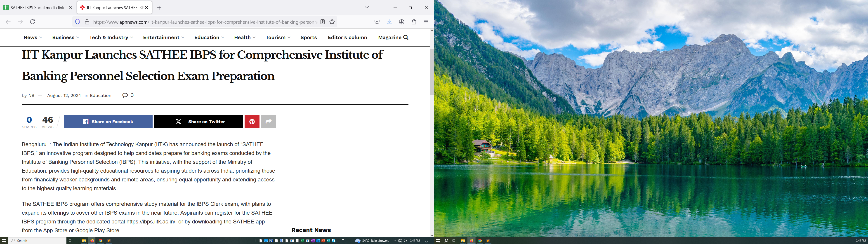The width and height of the screenshot is (868, 244).
Task: Click Share on Facebook button
Action: pos(108,122)
